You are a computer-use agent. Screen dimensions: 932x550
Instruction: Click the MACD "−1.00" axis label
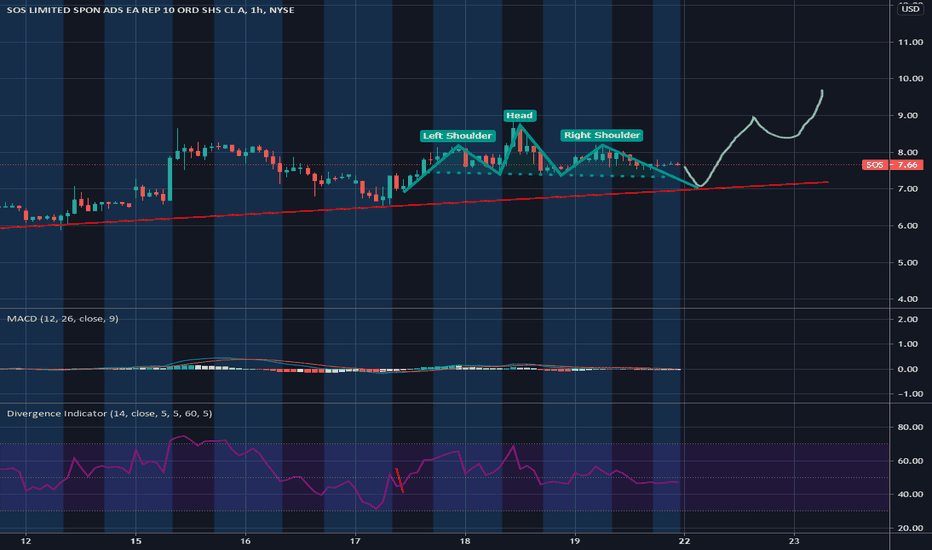point(910,394)
